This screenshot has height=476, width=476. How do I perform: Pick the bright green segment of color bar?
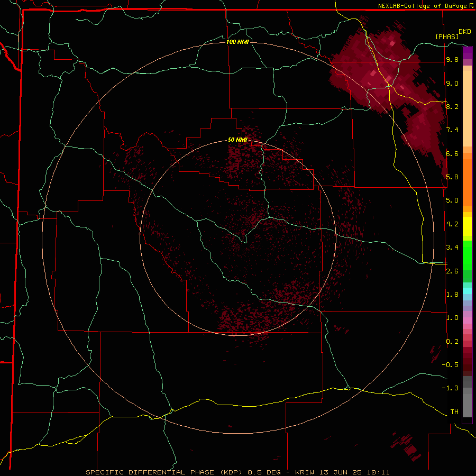click(467, 255)
